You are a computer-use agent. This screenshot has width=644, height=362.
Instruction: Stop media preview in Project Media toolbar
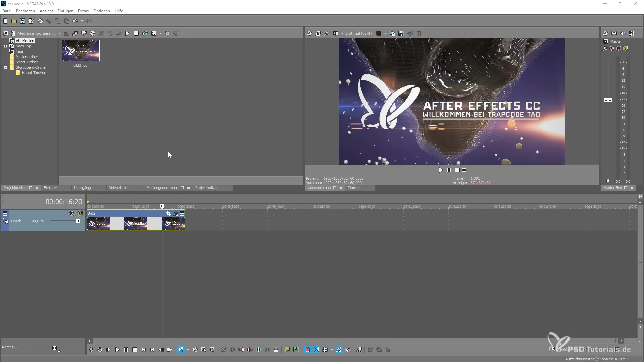coord(136,33)
